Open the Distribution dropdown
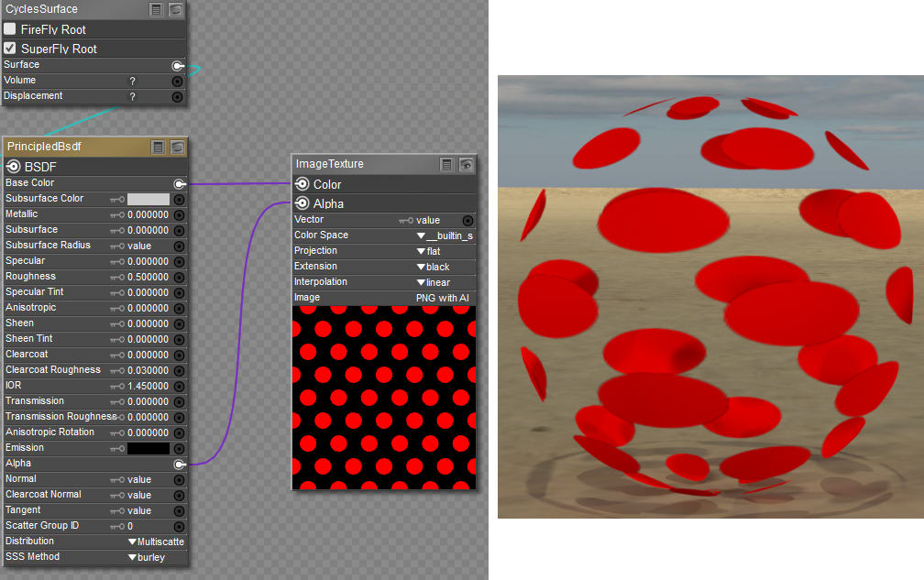The image size is (924, 580). [x=155, y=542]
